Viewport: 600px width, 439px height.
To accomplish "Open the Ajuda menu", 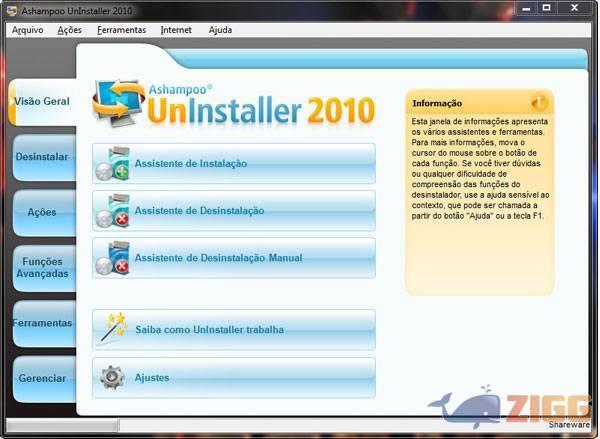I will 220,30.
